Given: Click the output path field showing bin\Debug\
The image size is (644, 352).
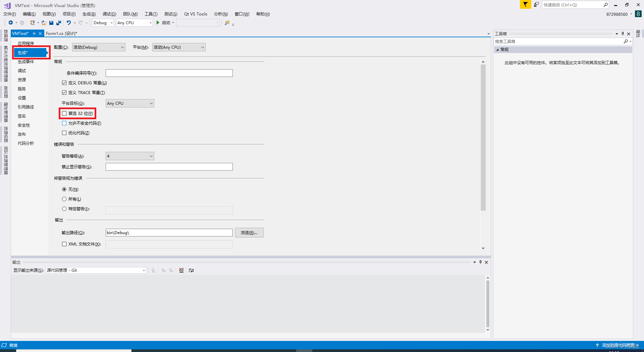Looking at the screenshot, I should pos(169,232).
